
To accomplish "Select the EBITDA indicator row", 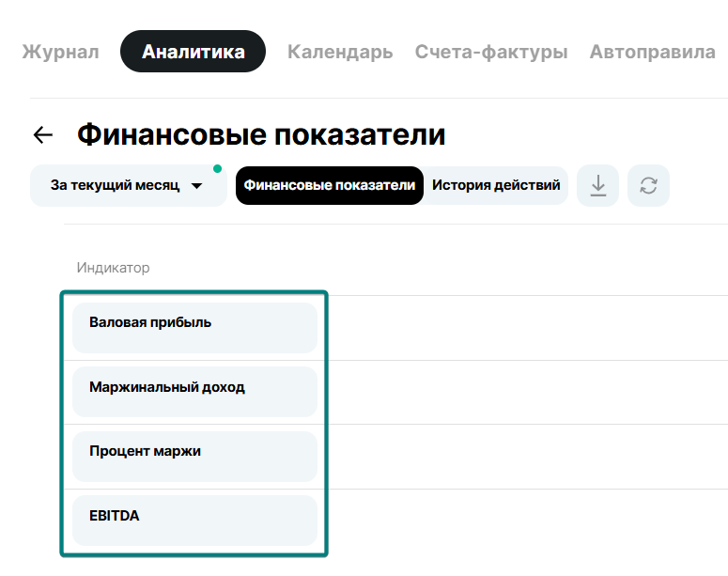I will 194,520.
